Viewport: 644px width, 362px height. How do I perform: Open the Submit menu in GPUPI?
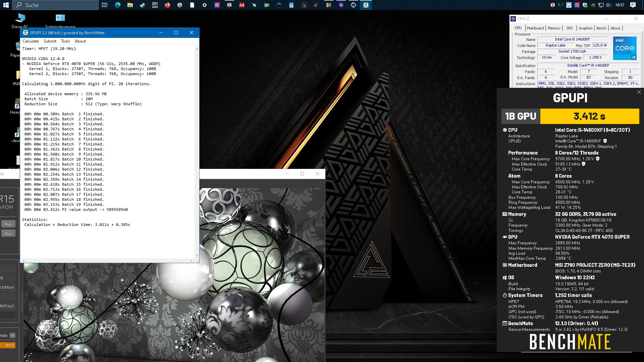point(50,41)
